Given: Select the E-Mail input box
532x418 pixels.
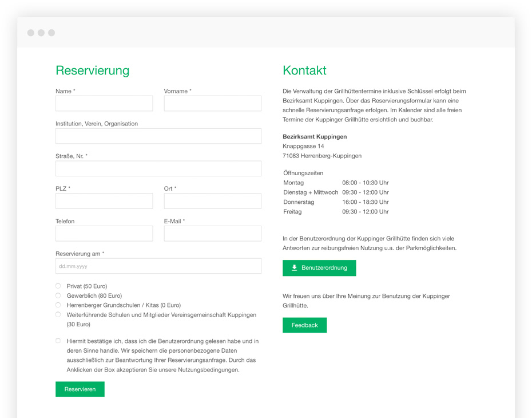Looking at the screenshot, I should [212, 234].
